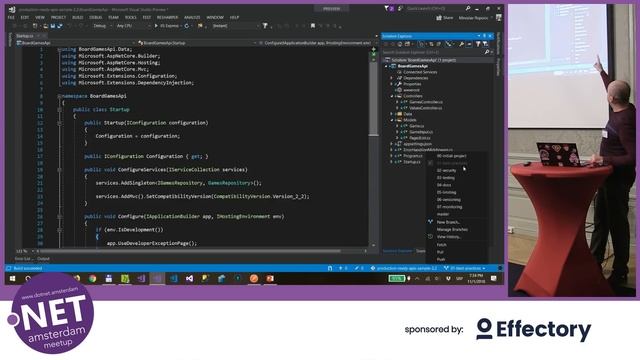
Task: Open the ANALYZE menu
Action: pyautogui.click(x=192, y=18)
